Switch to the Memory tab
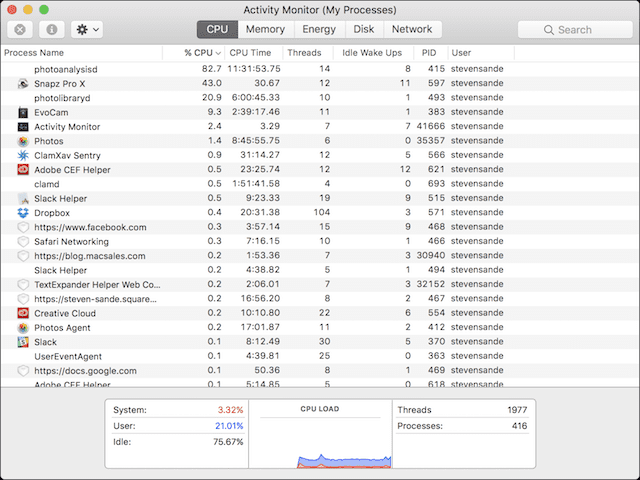 click(265, 30)
